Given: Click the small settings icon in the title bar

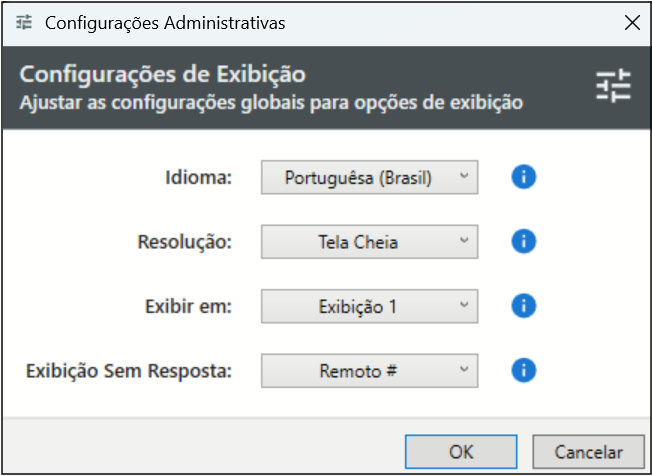Looking at the screenshot, I should coord(25,22).
